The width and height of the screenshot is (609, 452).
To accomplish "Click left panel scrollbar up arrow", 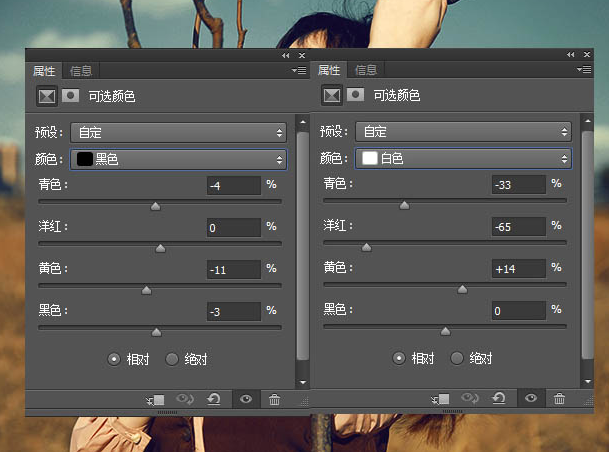I will 303,122.
